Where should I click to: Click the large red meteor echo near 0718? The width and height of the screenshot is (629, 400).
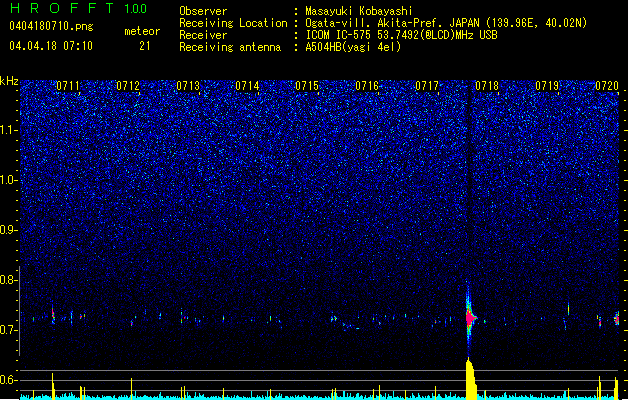point(470,318)
